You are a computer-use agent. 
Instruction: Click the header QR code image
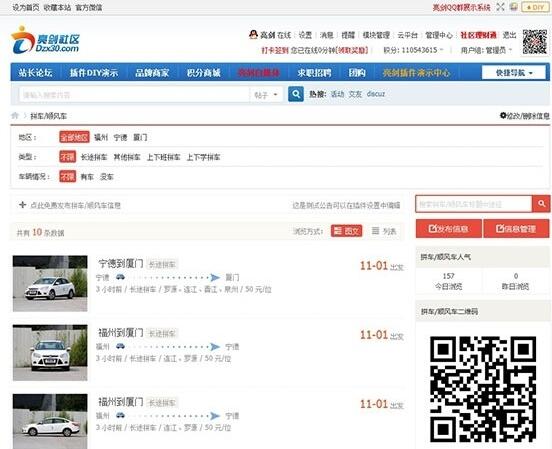pos(535,42)
